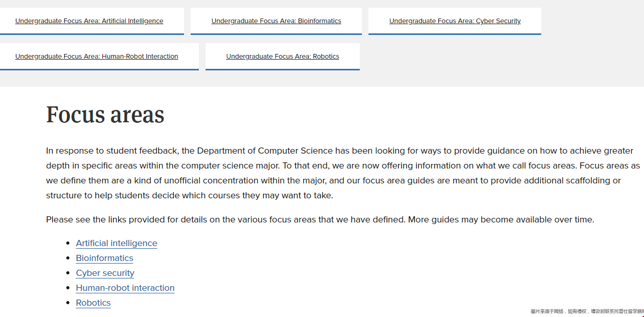Viewport: 644px width, 317px height.
Task: Click the Bioinformatics bulleted link
Action: pyautogui.click(x=104, y=258)
